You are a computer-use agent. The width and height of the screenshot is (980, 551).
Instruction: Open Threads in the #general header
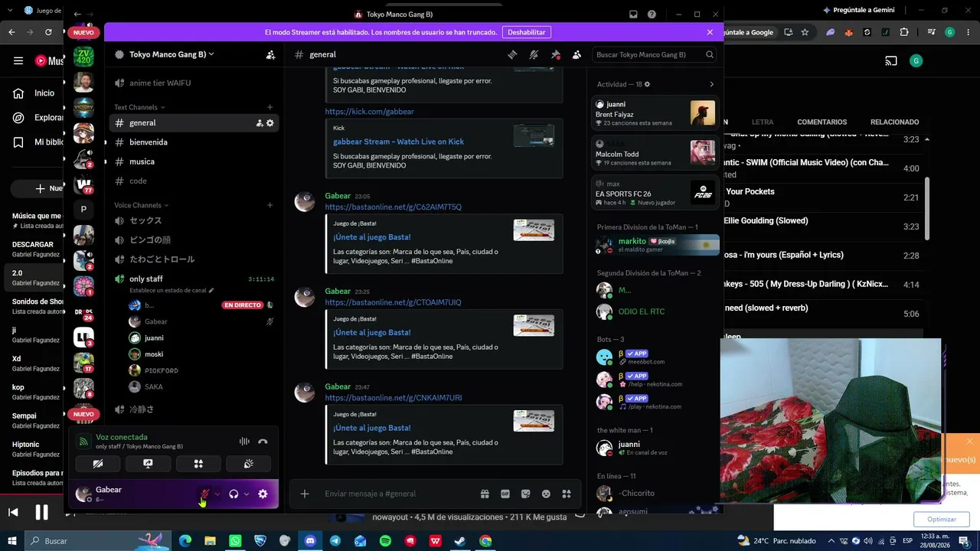pyautogui.click(x=512, y=54)
